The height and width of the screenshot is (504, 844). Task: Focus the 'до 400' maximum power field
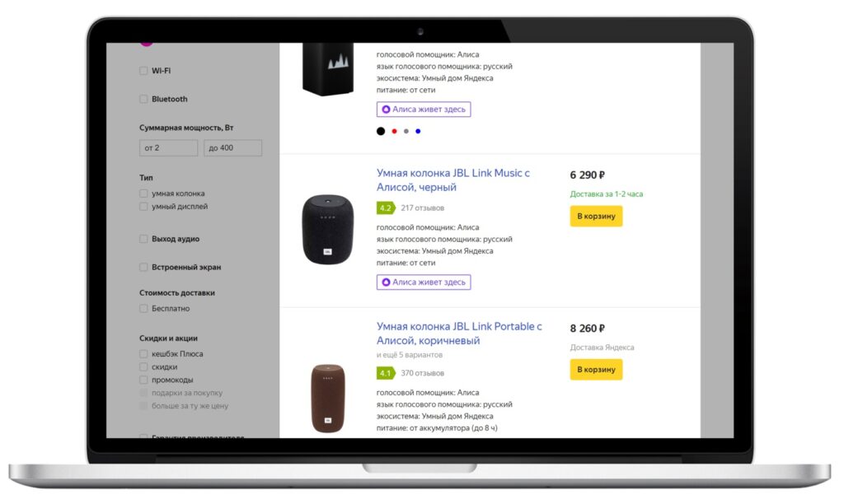pos(233,148)
